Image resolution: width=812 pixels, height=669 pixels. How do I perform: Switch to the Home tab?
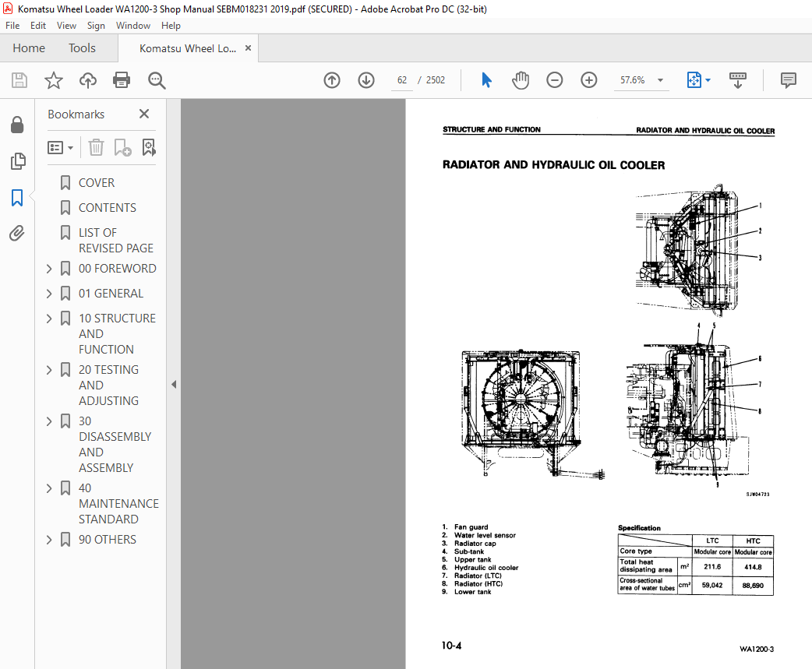point(29,48)
